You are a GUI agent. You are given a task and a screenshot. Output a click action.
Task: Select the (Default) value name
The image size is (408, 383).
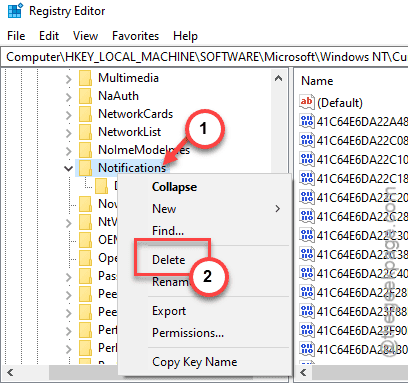(x=340, y=103)
